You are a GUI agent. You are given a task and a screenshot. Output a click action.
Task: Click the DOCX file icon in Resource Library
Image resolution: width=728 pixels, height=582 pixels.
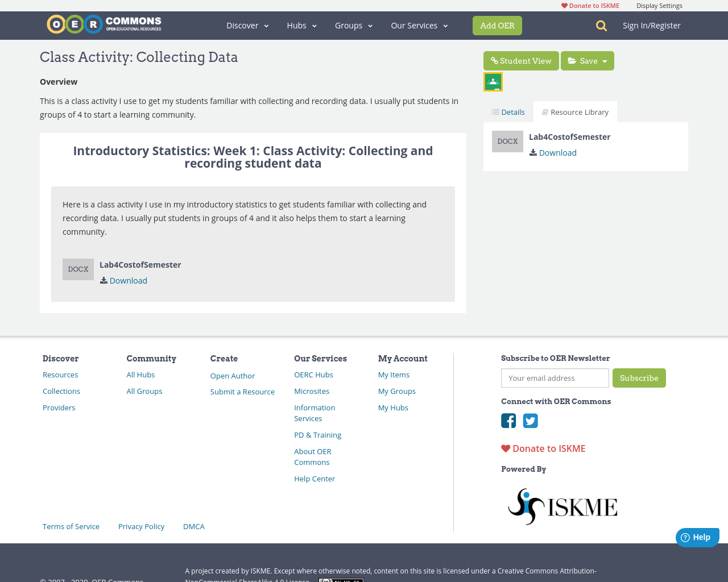tap(507, 140)
